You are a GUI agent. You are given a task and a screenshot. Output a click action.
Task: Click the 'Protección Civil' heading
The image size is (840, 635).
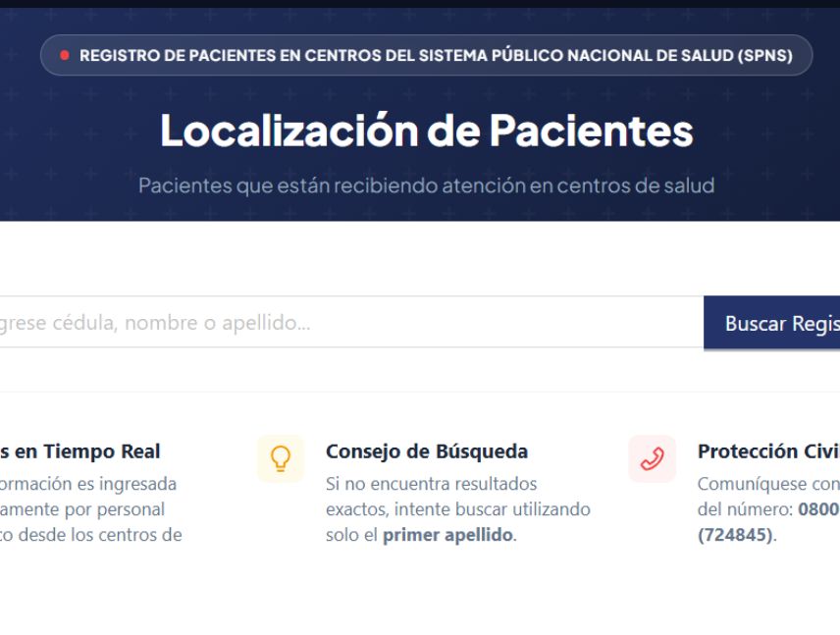768,451
